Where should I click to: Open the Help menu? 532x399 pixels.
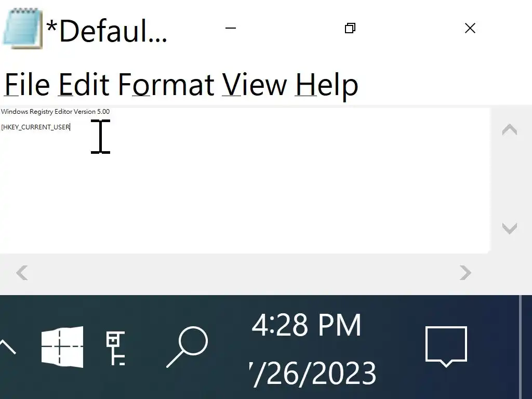tap(327, 86)
